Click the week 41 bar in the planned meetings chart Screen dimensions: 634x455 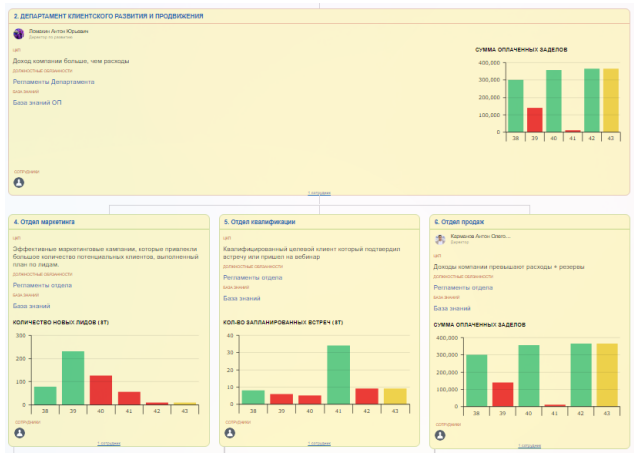pyautogui.click(x=339, y=374)
